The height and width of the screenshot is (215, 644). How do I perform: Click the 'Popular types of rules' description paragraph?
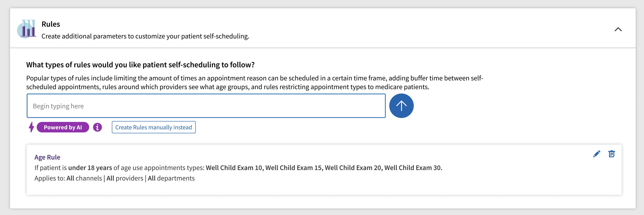coord(254,83)
